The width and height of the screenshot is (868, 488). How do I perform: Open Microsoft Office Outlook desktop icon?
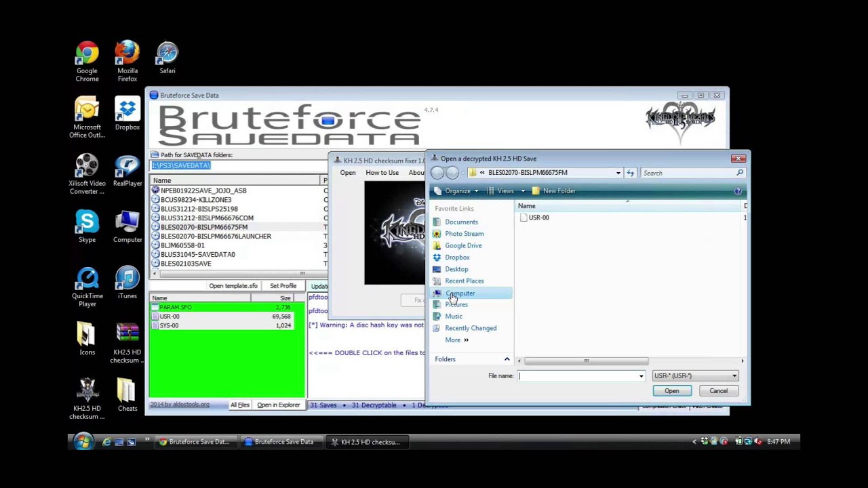coord(87,118)
